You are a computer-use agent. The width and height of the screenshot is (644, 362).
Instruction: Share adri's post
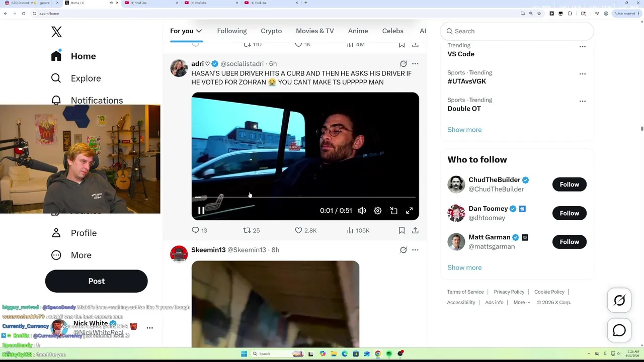click(x=415, y=230)
